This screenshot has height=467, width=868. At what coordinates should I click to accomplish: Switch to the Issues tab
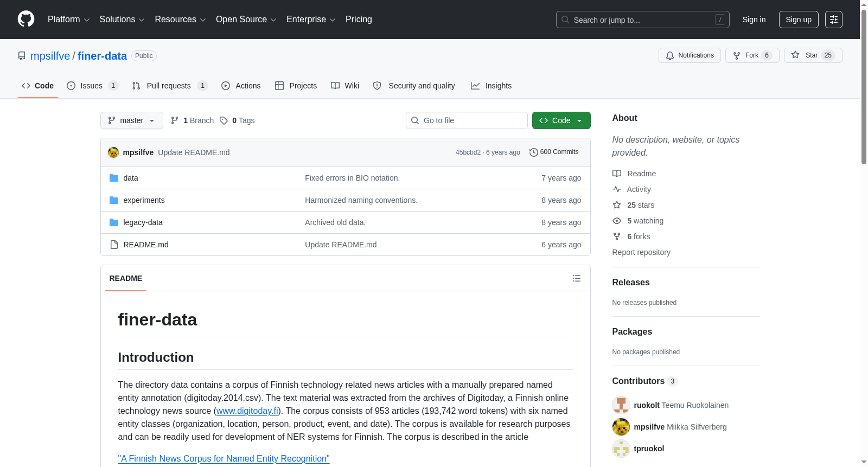coord(92,86)
